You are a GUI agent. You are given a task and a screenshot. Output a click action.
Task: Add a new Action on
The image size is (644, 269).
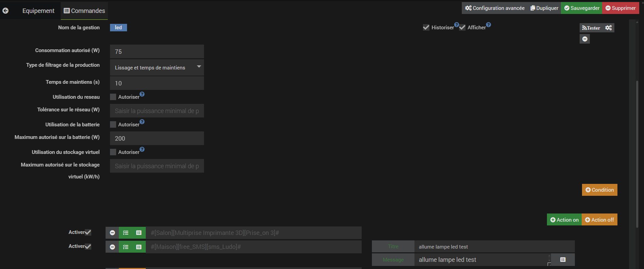(x=564, y=220)
